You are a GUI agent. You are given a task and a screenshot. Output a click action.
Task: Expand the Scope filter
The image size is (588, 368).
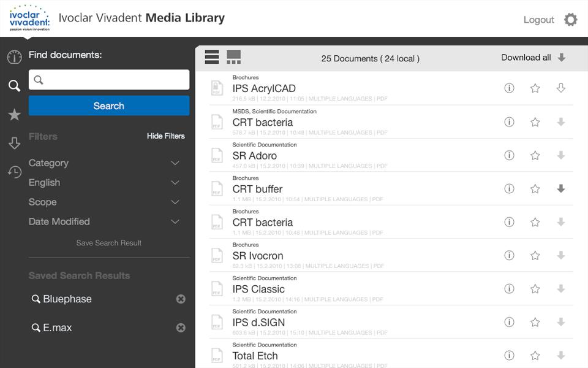click(x=104, y=202)
